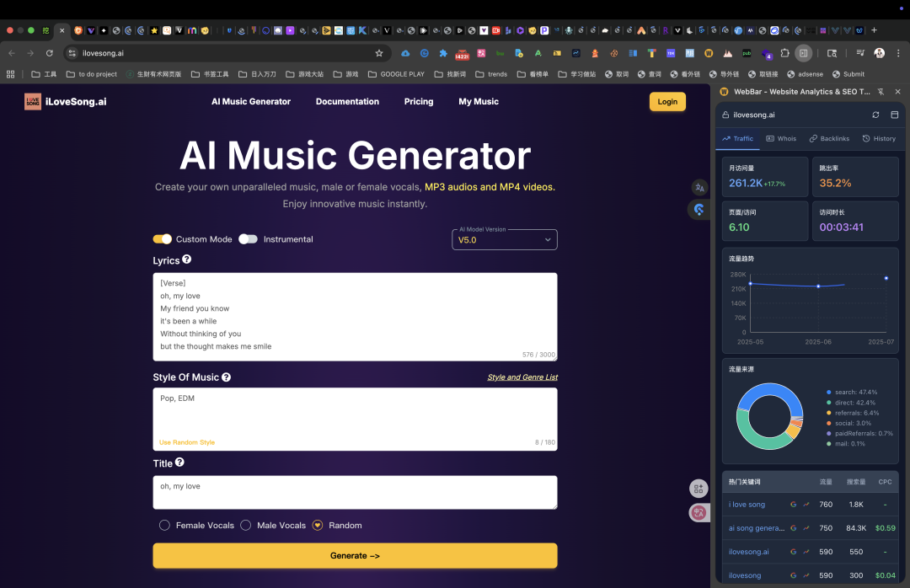Open help tooltip next to Lyrics
910x588 pixels.
click(x=187, y=259)
